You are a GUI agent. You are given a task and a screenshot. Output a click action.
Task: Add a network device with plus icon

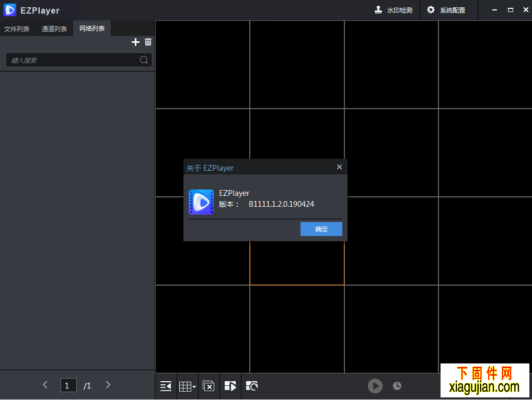[x=135, y=42]
